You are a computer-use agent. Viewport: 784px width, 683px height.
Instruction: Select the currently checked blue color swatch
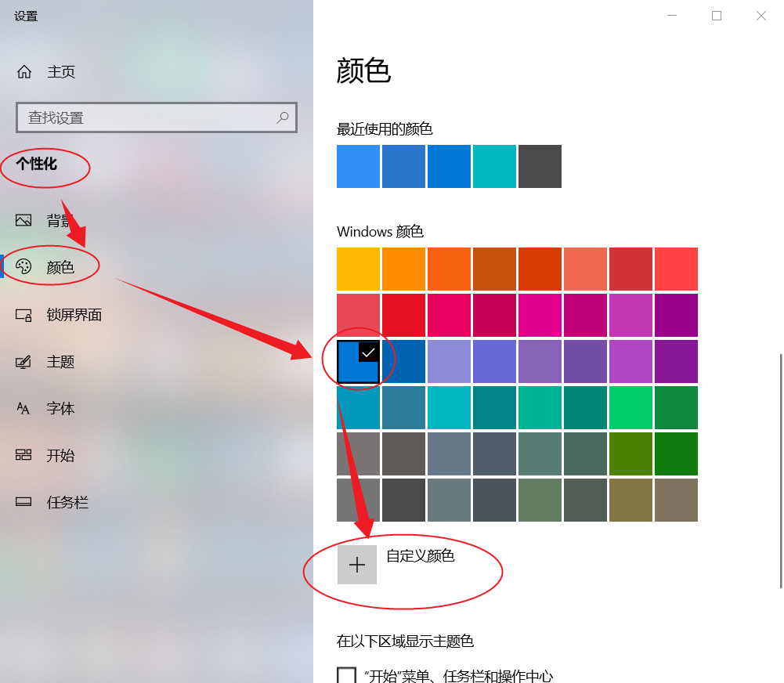coord(358,361)
